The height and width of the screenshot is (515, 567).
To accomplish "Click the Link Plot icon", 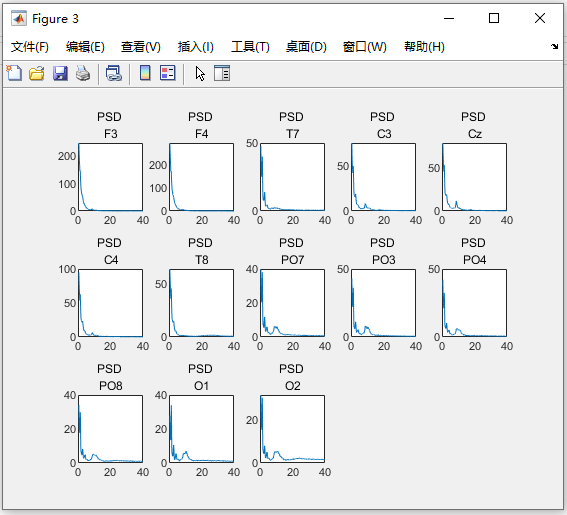I will tap(114, 73).
